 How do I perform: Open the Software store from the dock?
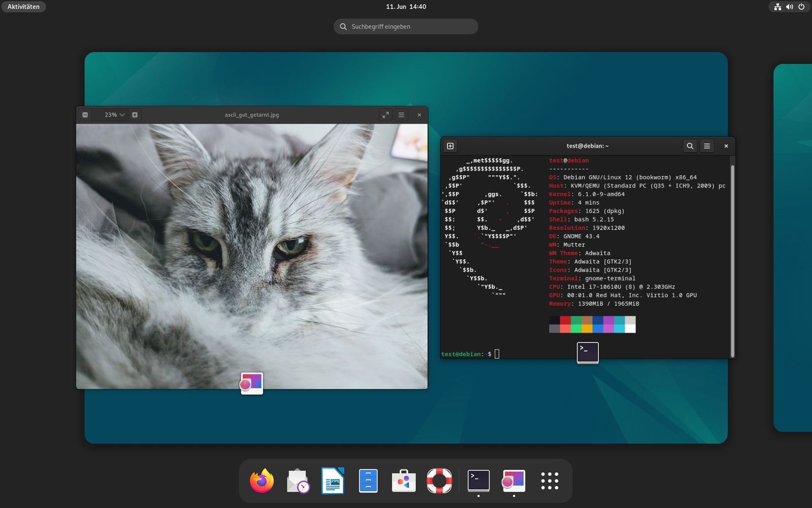[403, 479]
